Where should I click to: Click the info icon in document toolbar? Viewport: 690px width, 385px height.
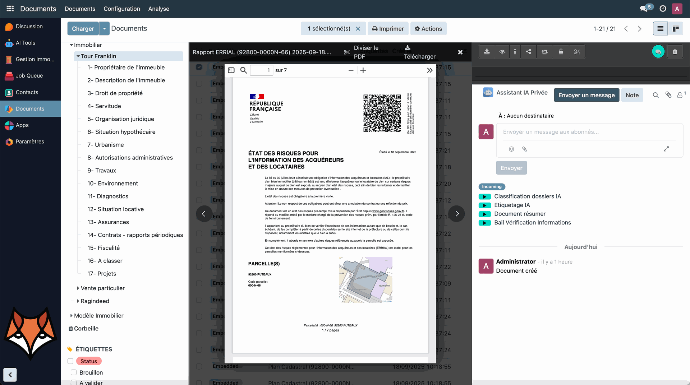point(515,52)
